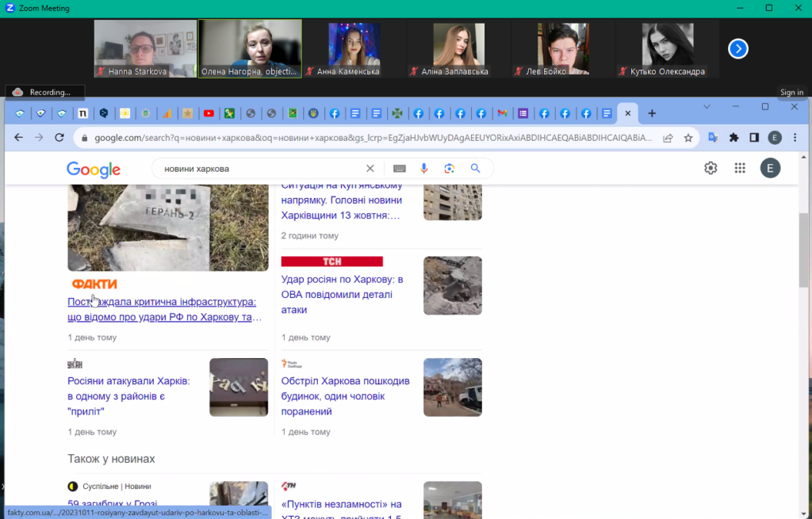
Task: Go to Google home via the logo
Action: 94,170
